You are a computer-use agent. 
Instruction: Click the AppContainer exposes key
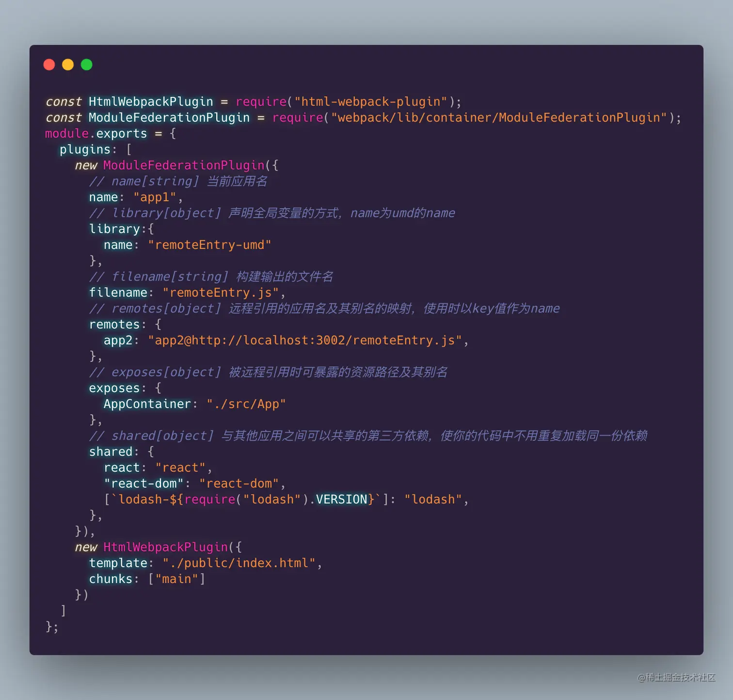tap(147, 404)
